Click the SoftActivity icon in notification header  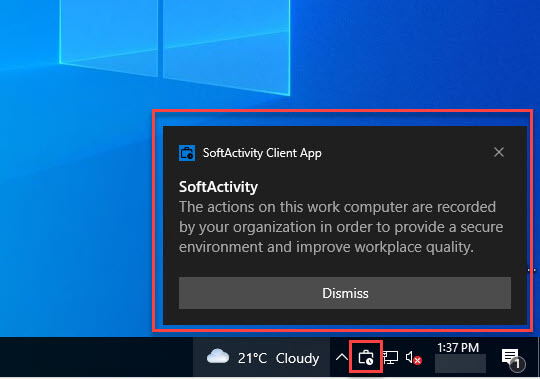[187, 153]
